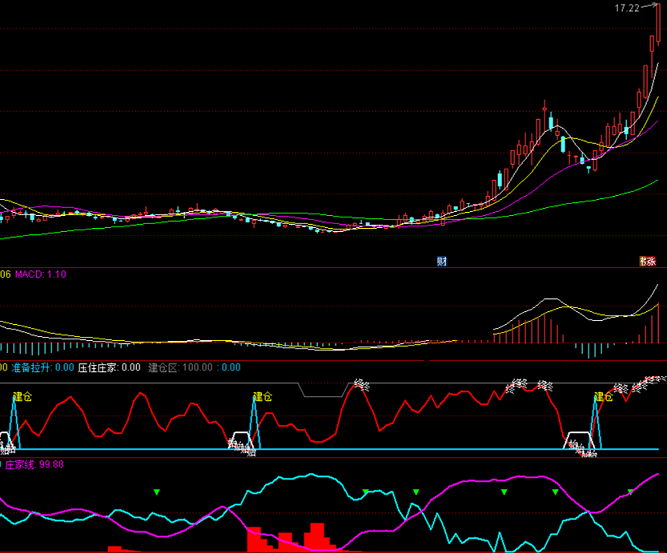Click the 庄家线: 99.88 indicator label
This screenshot has height=553, width=667.
pos(34,465)
